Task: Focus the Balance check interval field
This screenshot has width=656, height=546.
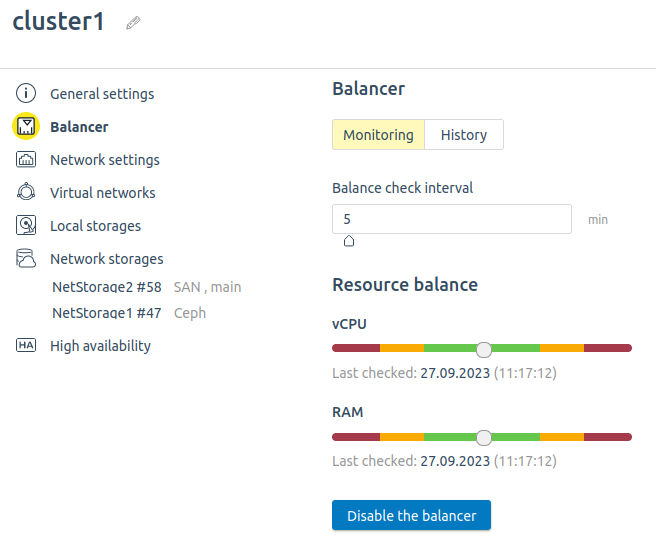Action: coord(452,219)
